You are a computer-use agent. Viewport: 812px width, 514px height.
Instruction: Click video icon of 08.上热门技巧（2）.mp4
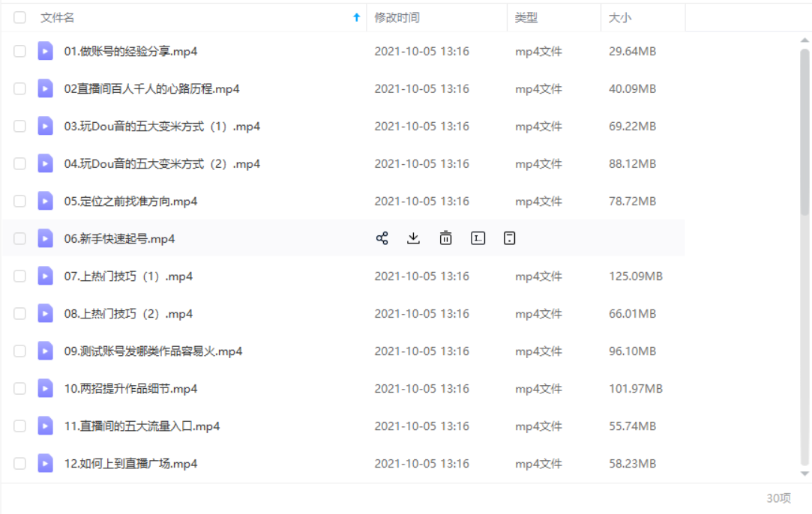pyautogui.click(x=46, y=314)
